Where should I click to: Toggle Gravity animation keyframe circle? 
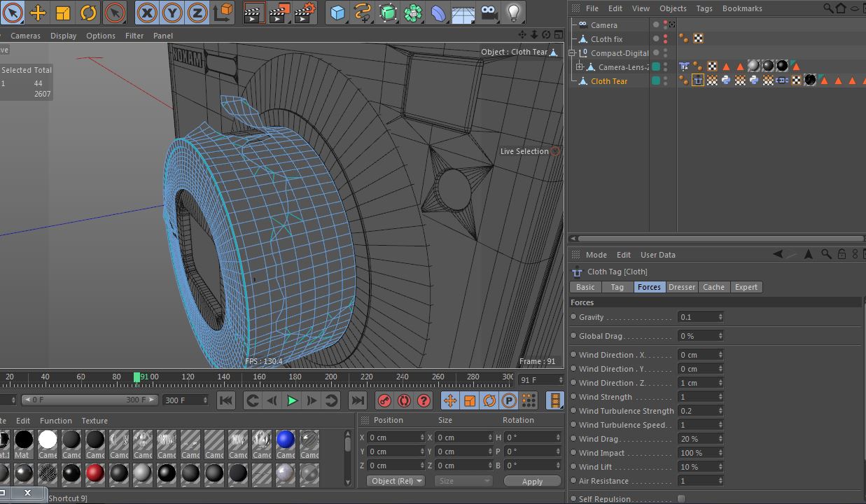574,317
